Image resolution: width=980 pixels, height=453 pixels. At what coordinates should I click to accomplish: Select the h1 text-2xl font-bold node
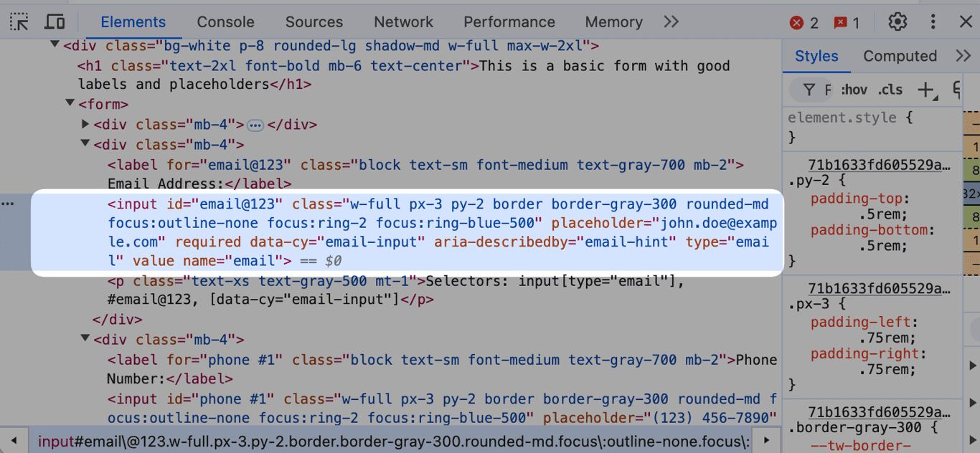coord(404,75)
